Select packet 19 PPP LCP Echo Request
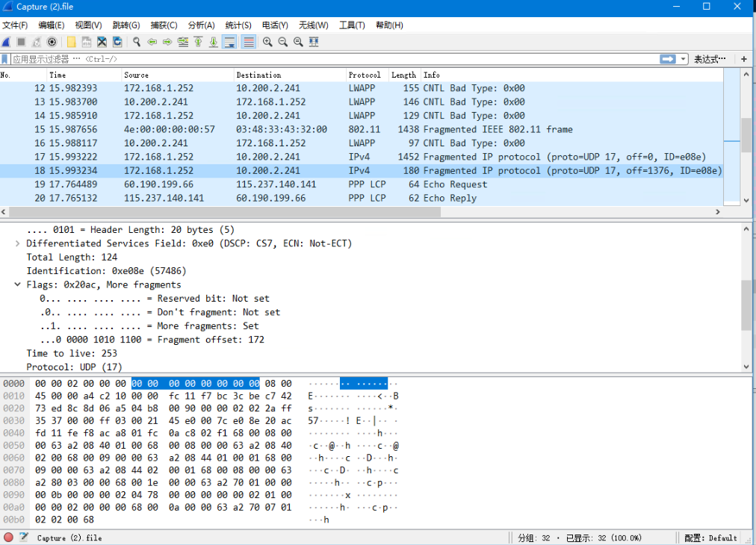The width and height of the screenshot is (756, 545). pos(362,184)
